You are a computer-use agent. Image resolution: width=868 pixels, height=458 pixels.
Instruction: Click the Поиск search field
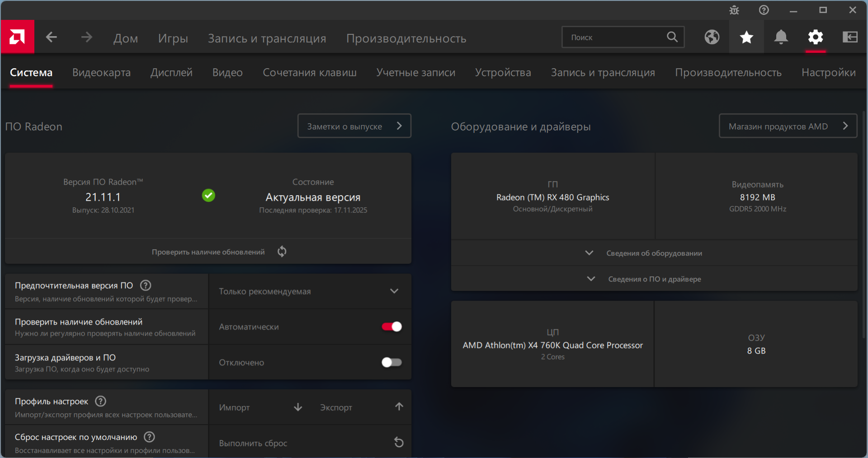(x=623, y=37)
